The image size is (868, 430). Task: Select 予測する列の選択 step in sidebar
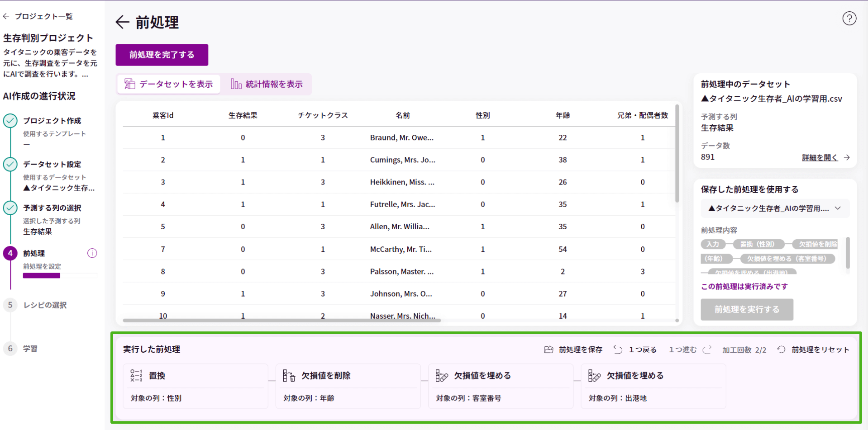pos(52,208)
